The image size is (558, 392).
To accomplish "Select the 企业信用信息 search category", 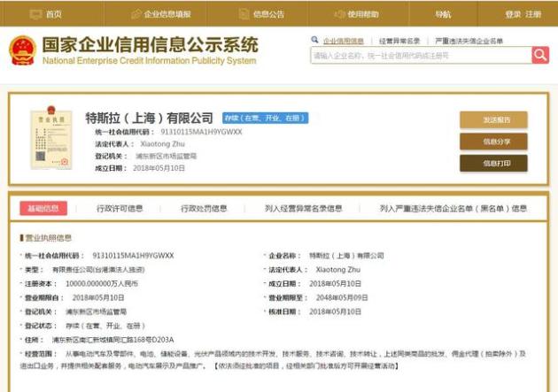I will [344, 42].
